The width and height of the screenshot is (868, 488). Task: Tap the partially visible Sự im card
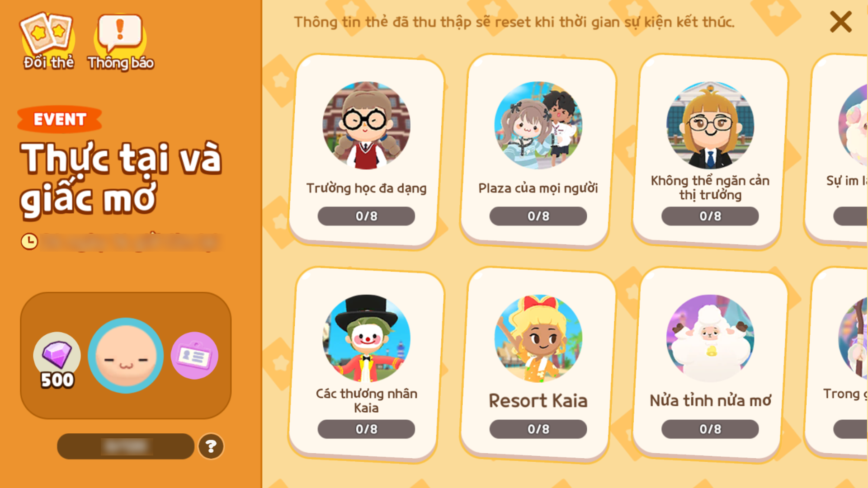click(x=837, y=150)
